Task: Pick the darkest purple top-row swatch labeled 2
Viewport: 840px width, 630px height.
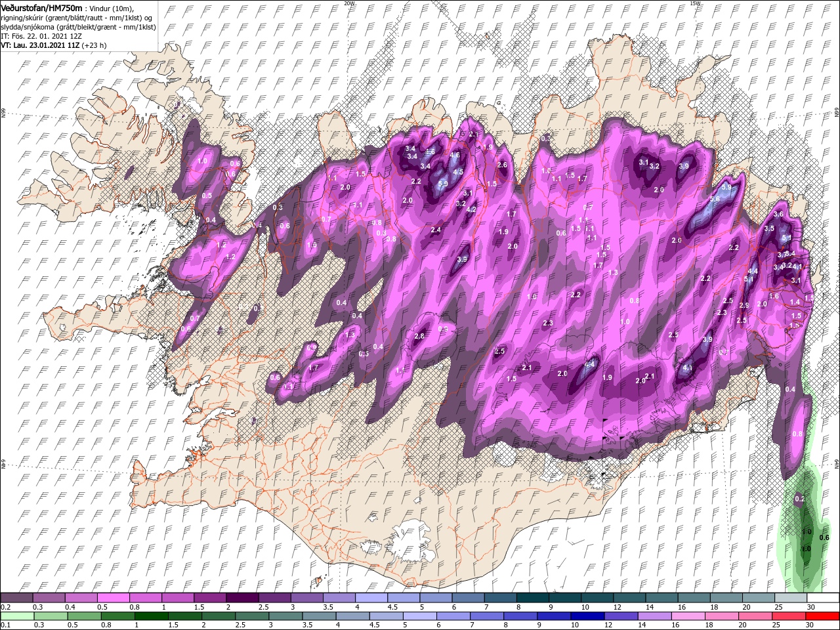Action: (242, 597)
